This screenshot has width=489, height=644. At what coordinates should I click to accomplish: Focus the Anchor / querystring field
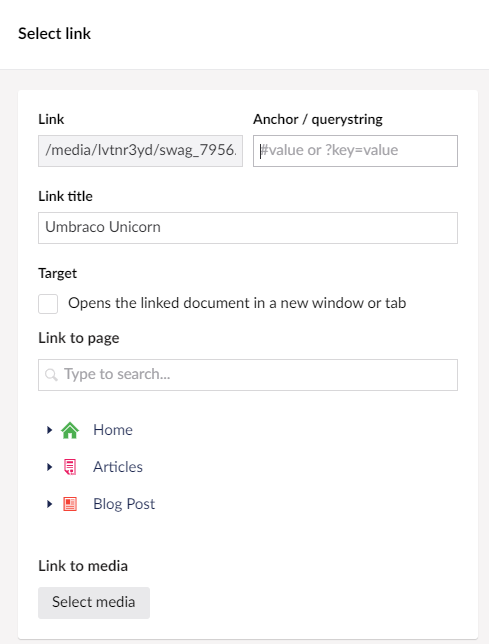tap(355, 151)
